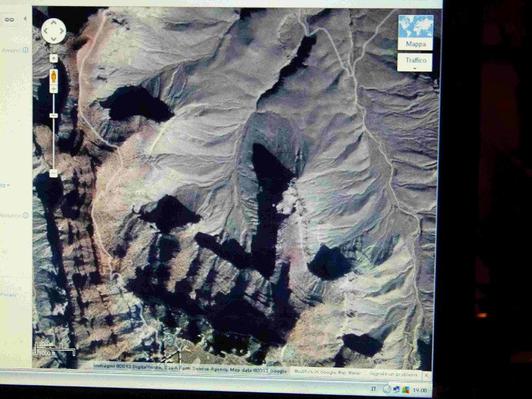The width and height of the screenshot is (532, 399).
Task: Click the chain link share icon
Action: click(9, 20)
